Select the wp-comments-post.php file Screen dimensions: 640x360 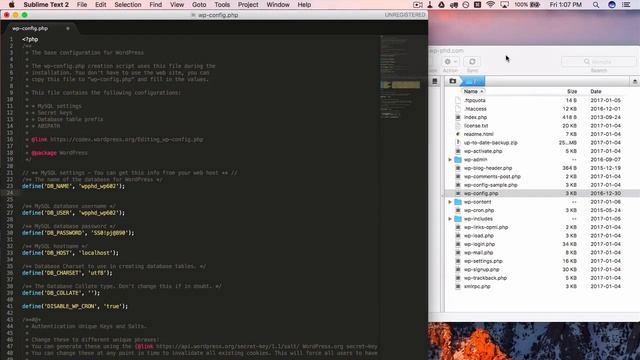492,177
